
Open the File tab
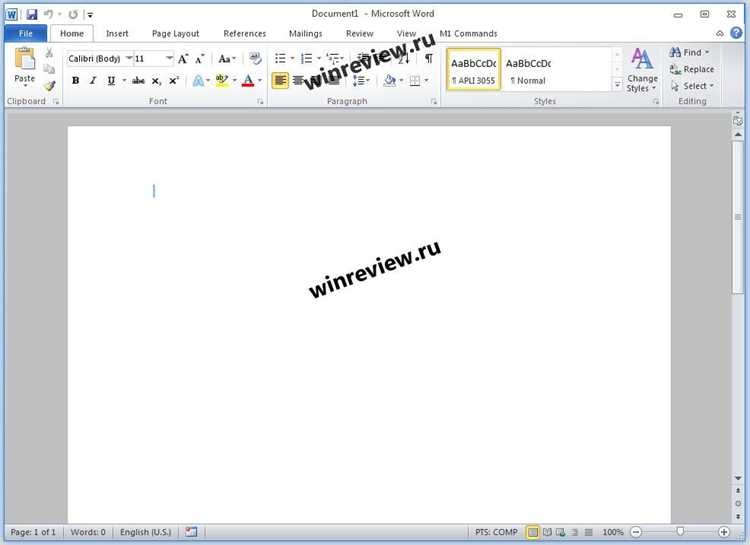point(26,33)
